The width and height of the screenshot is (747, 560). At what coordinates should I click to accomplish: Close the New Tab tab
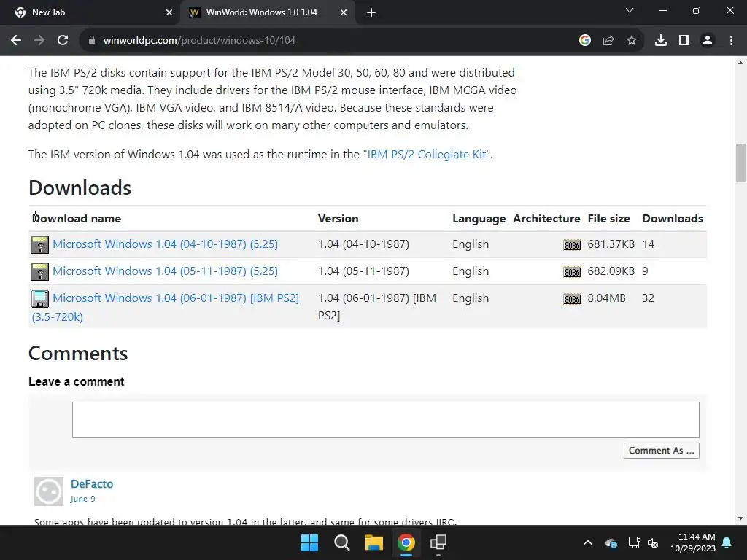click(x=169, y=12)
